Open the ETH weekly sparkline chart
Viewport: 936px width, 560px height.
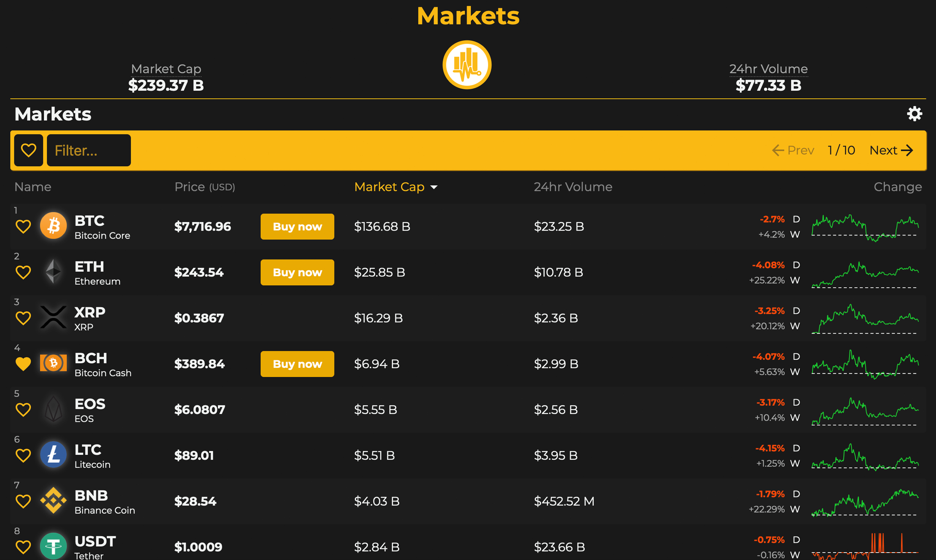point(865,274)
